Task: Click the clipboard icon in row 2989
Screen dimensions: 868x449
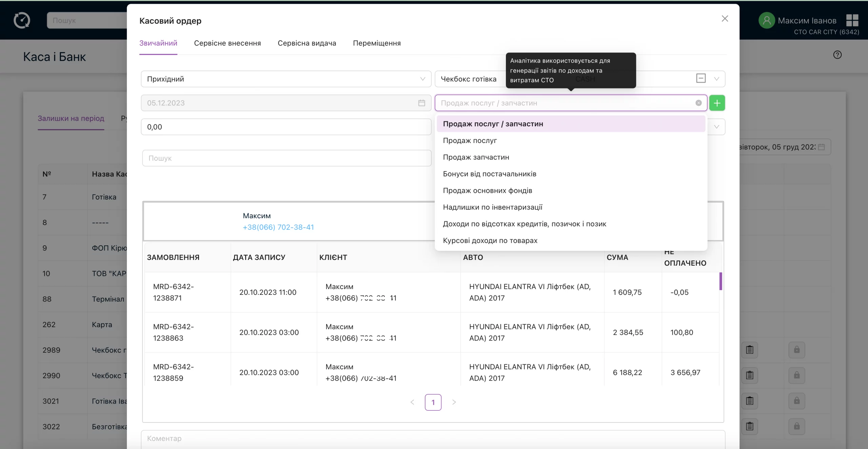Action: 750,350
